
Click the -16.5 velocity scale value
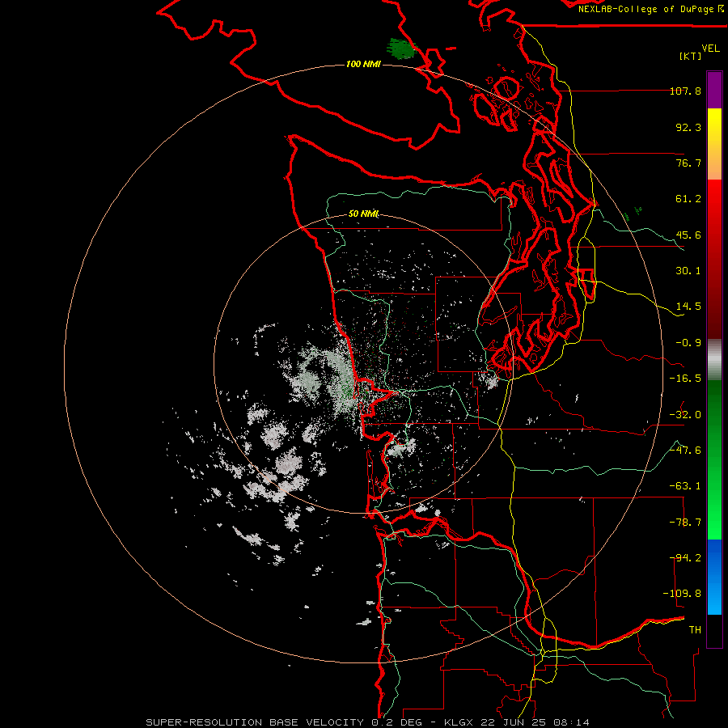click(x=685, y=379)
